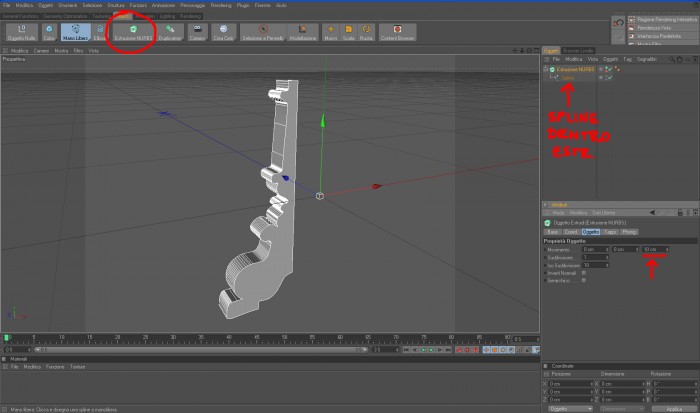700x413 pixels.
Task: Open the Content Browser
Action: tap(397, 32)
